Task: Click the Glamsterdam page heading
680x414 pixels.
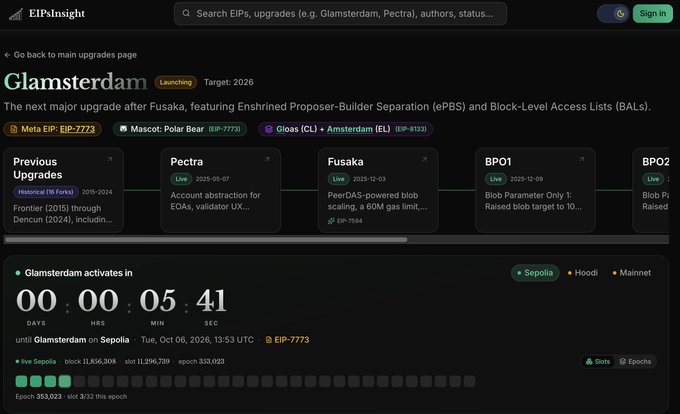Action: tap(75, 81)
